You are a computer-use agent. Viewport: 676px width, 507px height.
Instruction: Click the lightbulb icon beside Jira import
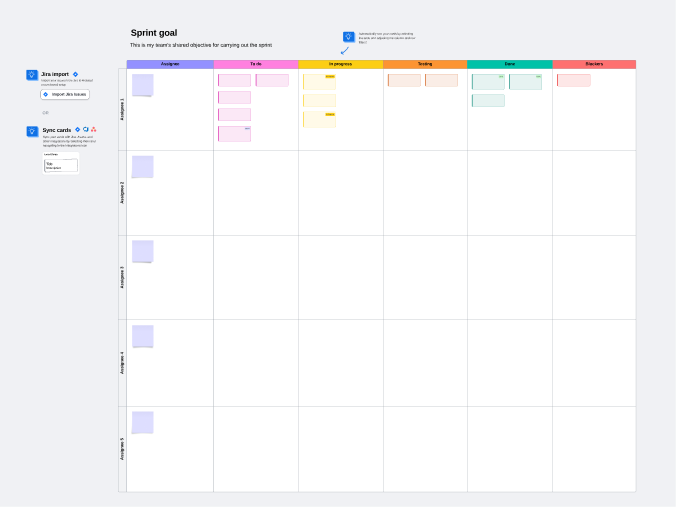pos(32,75)
